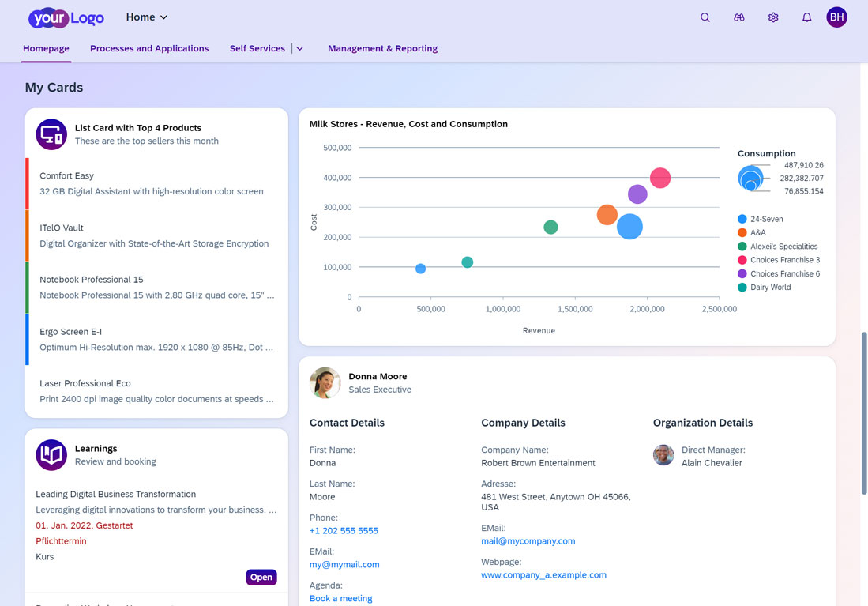Click Donna Moore's profile photo
868x606 pixels.
point(325,383)
